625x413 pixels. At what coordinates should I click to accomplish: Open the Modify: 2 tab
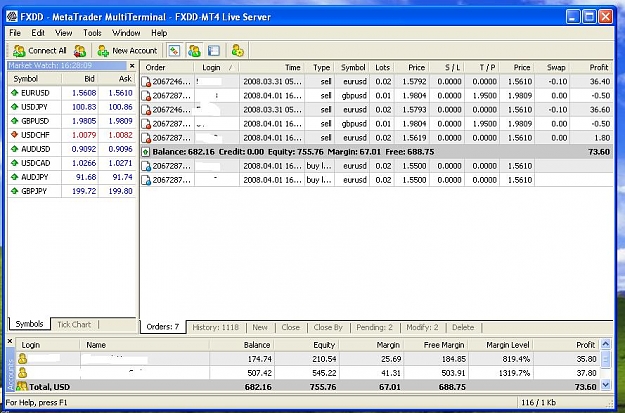[x=423, y=328]
